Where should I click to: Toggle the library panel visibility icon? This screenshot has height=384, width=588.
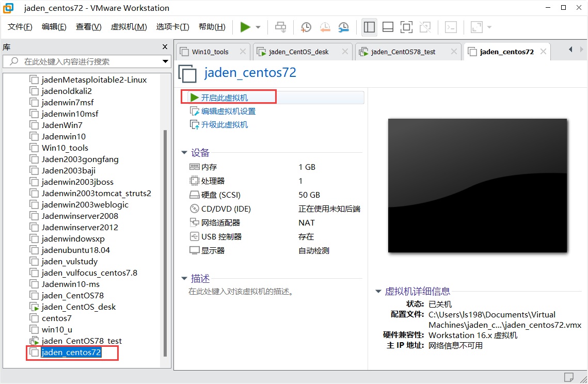pyautogui.click(x=369, y=27)
